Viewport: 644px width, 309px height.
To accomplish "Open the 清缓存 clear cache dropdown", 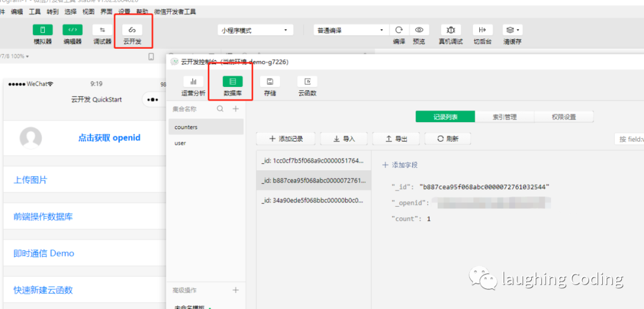I will coord(513,30).
